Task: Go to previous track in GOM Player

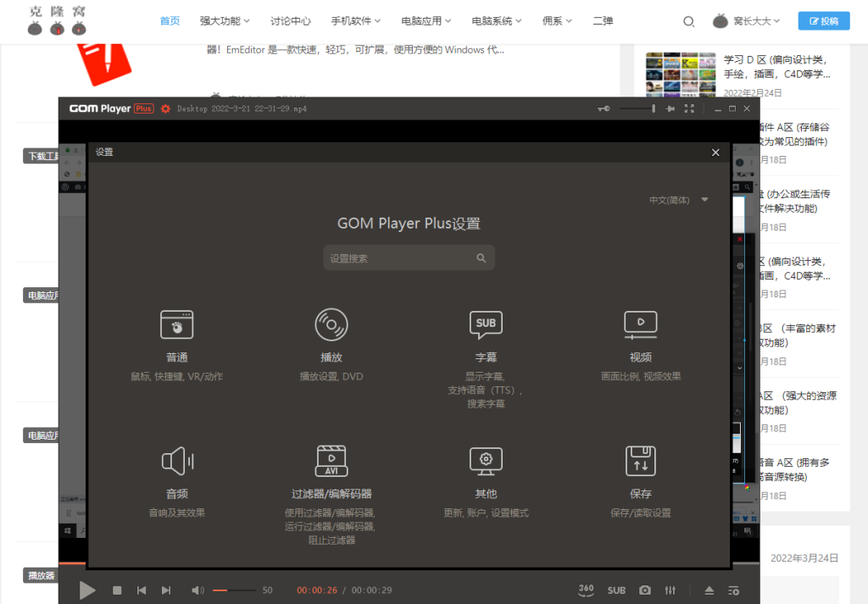Action: click(x=142, y=590)
